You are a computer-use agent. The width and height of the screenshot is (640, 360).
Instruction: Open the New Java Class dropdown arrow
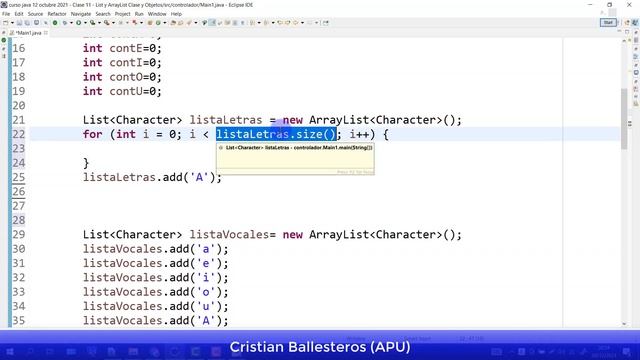click(164, 23)
